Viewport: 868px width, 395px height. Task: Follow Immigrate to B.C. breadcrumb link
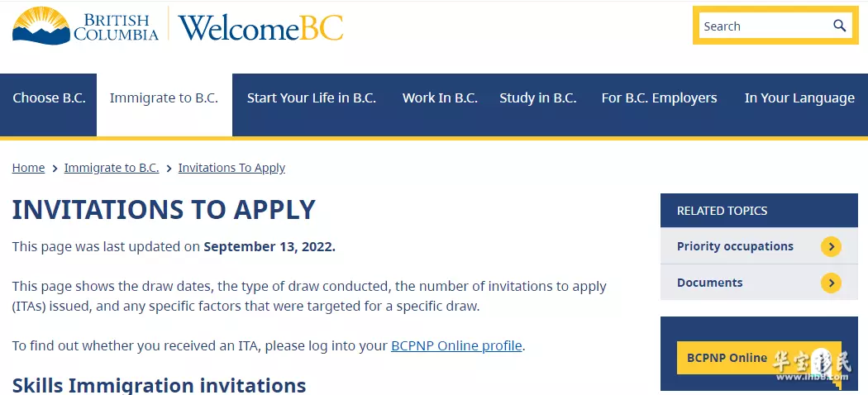tap(112, 168)
